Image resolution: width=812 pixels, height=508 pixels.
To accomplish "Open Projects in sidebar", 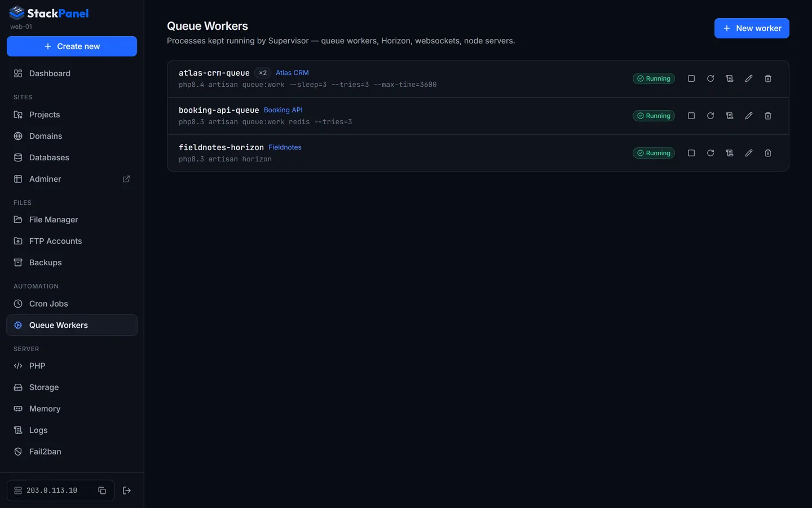I will [72, 115].
